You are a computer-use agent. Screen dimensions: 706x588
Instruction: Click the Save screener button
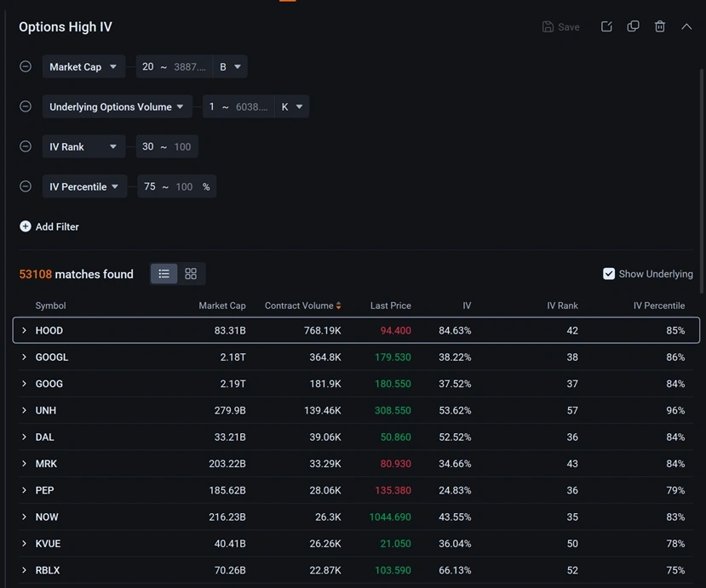(x=560, y=27)
